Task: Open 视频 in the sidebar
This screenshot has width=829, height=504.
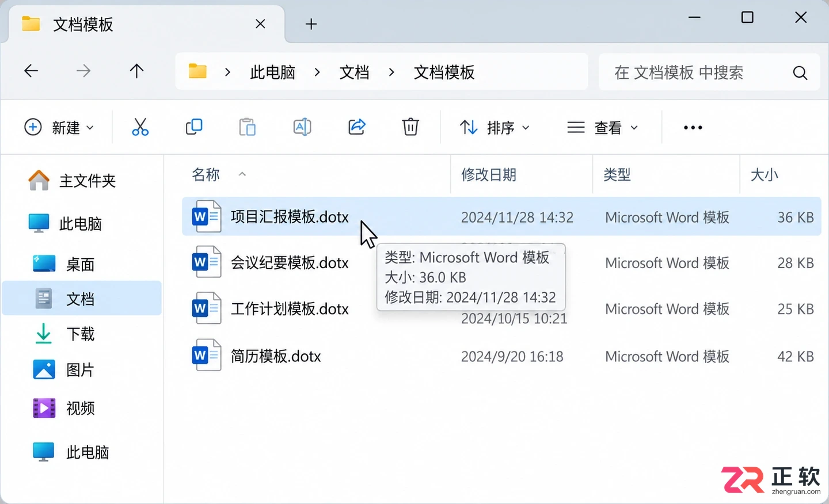Action: 64,408
